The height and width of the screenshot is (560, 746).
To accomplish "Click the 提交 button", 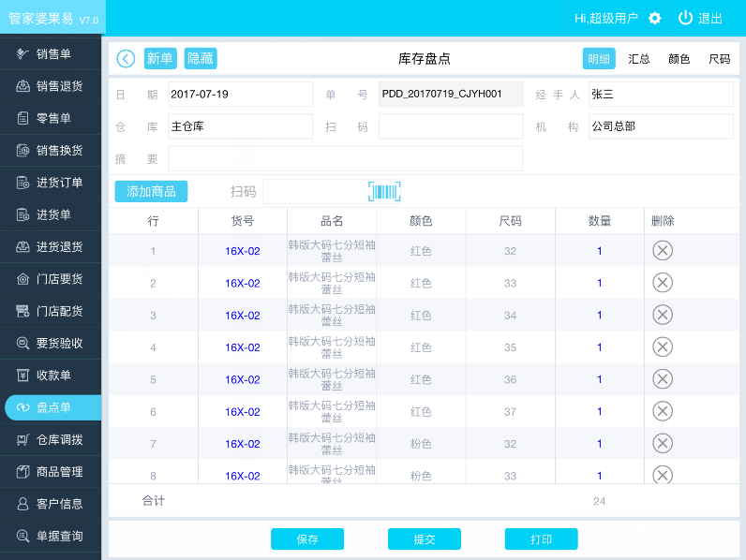I will click(424, 539).
